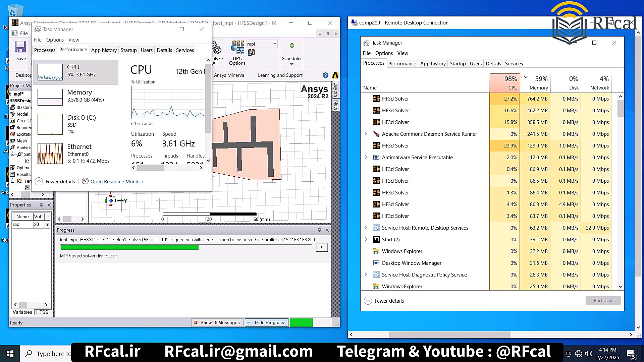
Task: Open Details tab in remote Task Manager
Action: (493, 63)
